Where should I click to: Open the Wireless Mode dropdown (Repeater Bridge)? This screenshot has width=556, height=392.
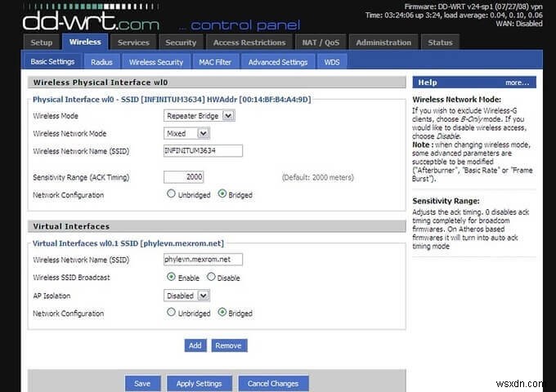click(200, 116)
